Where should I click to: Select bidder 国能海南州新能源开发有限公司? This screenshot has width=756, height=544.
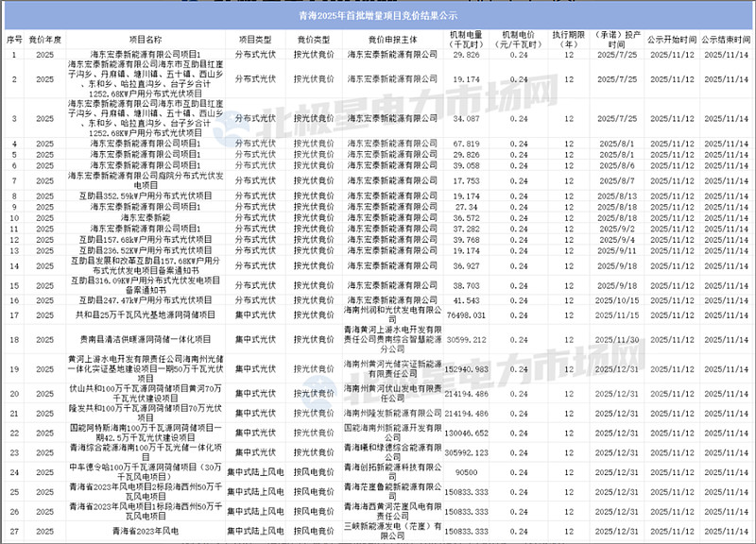click(392, 433)
